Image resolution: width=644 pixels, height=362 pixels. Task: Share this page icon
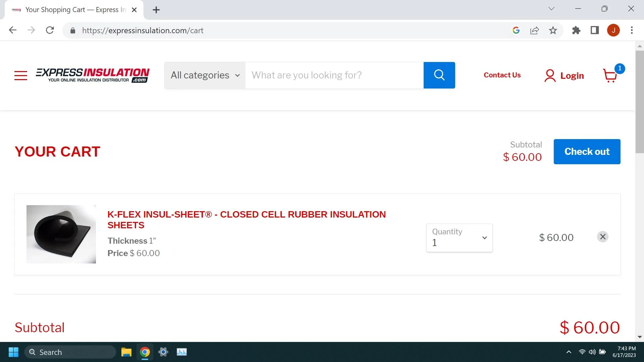pos(534,31)
